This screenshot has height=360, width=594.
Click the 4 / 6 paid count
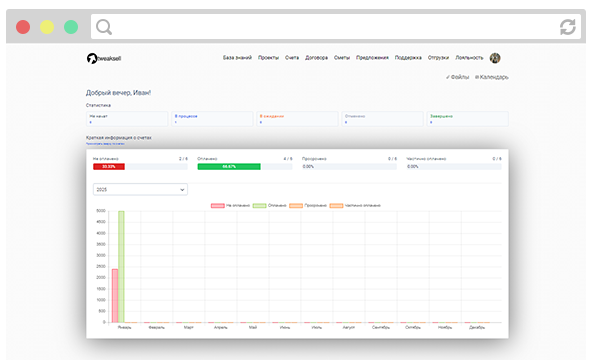[x=288, y=159]
